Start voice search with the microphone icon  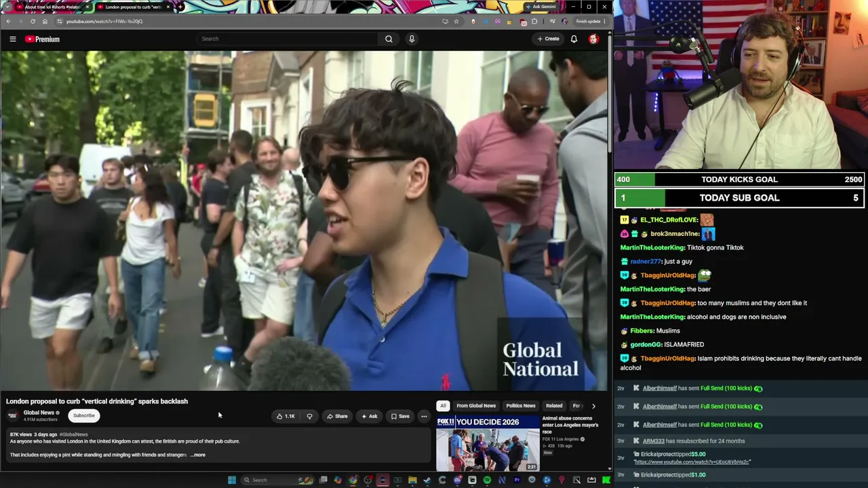(412, 39)
